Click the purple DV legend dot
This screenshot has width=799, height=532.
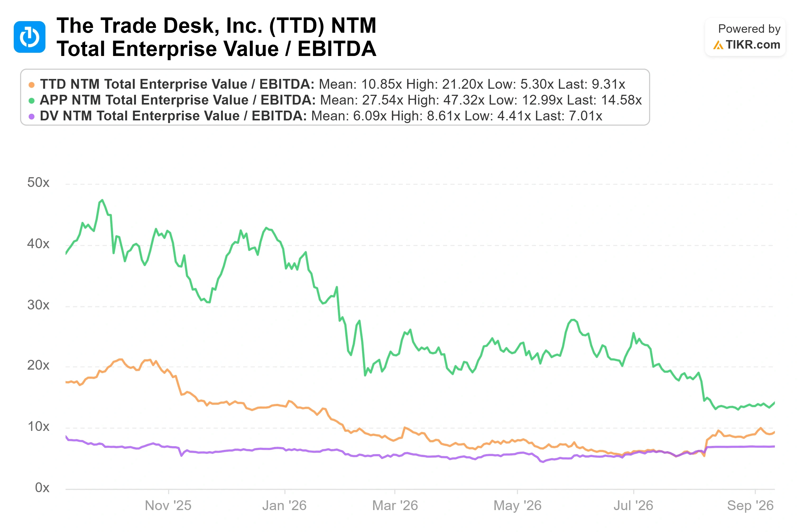(x=31, y=117)
